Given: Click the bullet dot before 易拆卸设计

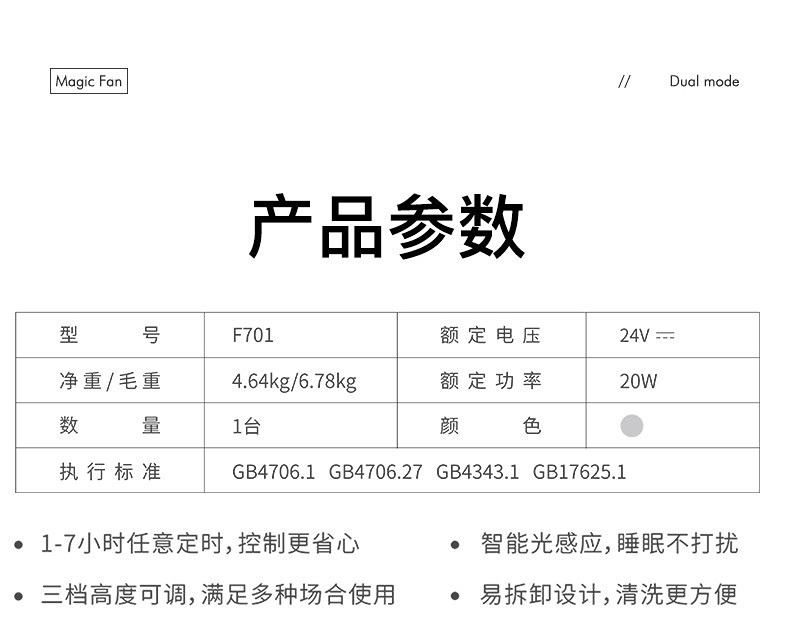Looking at the screenshot, I should point(455,597).
